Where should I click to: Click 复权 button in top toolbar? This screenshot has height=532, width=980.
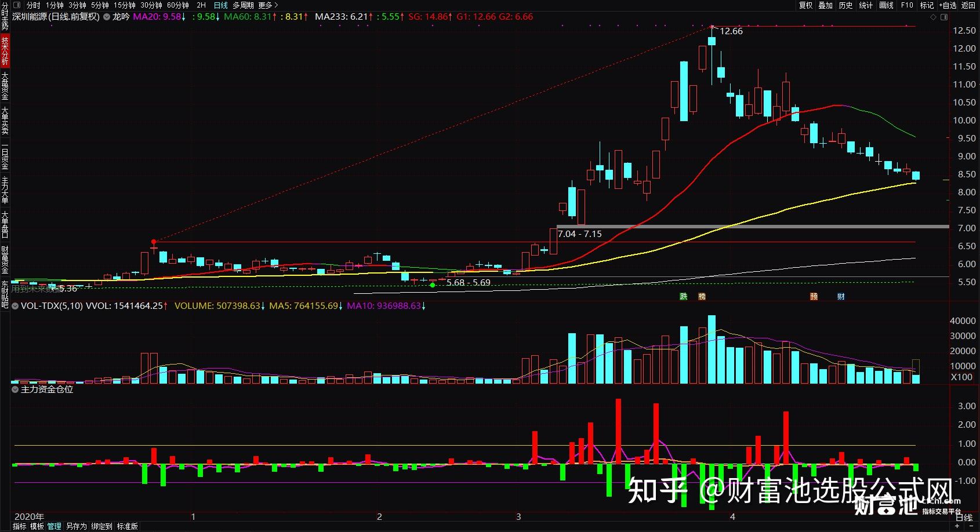[x=806, y=5]
